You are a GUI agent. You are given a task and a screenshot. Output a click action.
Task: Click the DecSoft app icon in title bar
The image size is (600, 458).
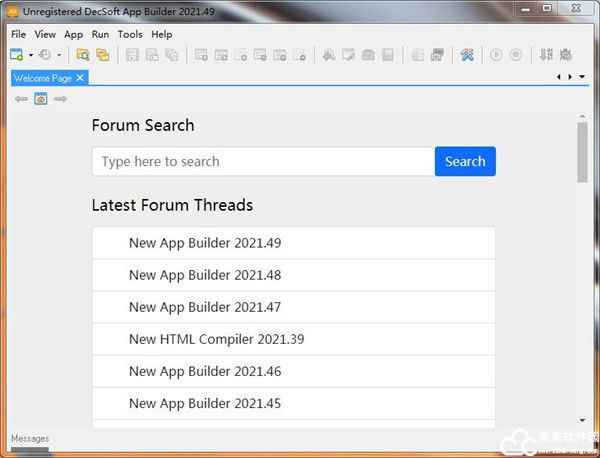click(x=13, y=11)
